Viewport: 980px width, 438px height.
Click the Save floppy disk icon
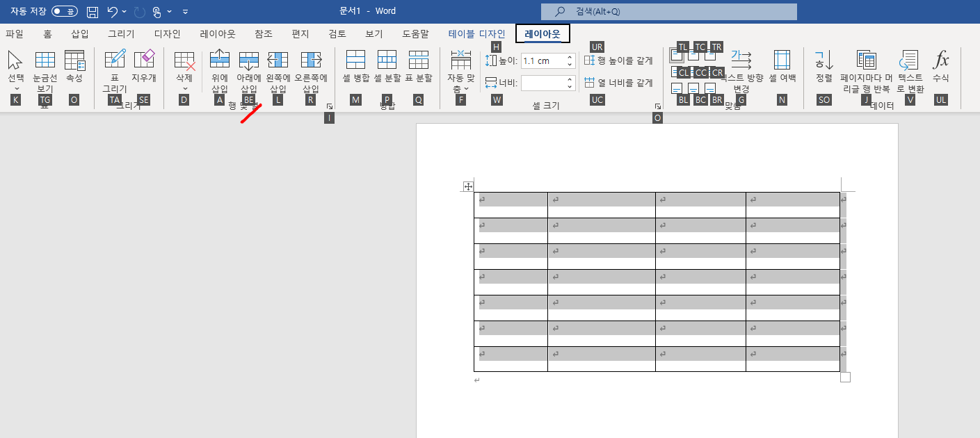click(93, 12)
